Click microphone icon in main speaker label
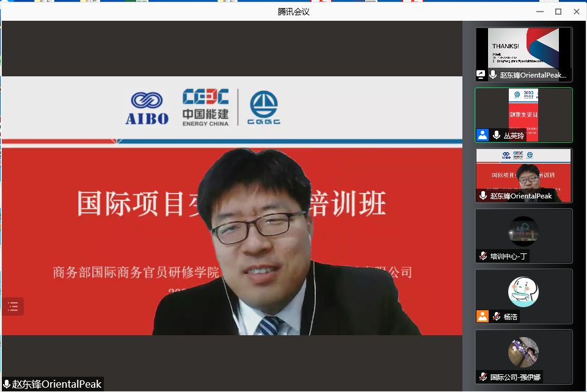Viewport: 587px width, 392px height. (x=7, y=385)
